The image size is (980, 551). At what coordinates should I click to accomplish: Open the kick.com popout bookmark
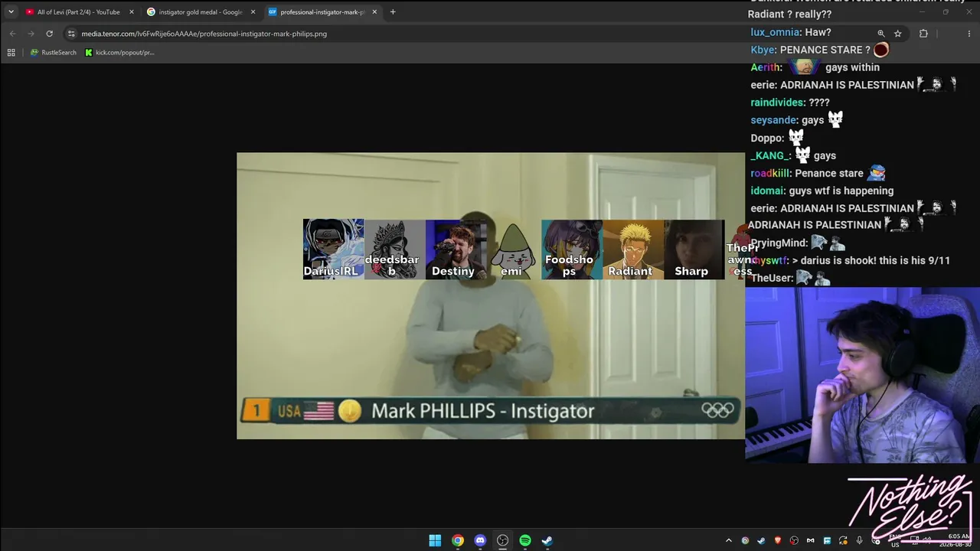[x=119, y=52]
